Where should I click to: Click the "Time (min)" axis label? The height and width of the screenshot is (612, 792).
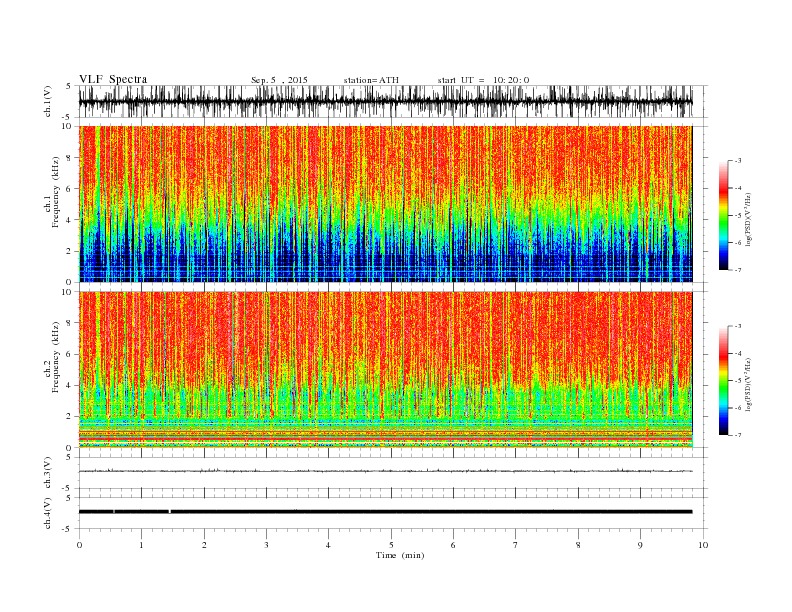point(400,555)
